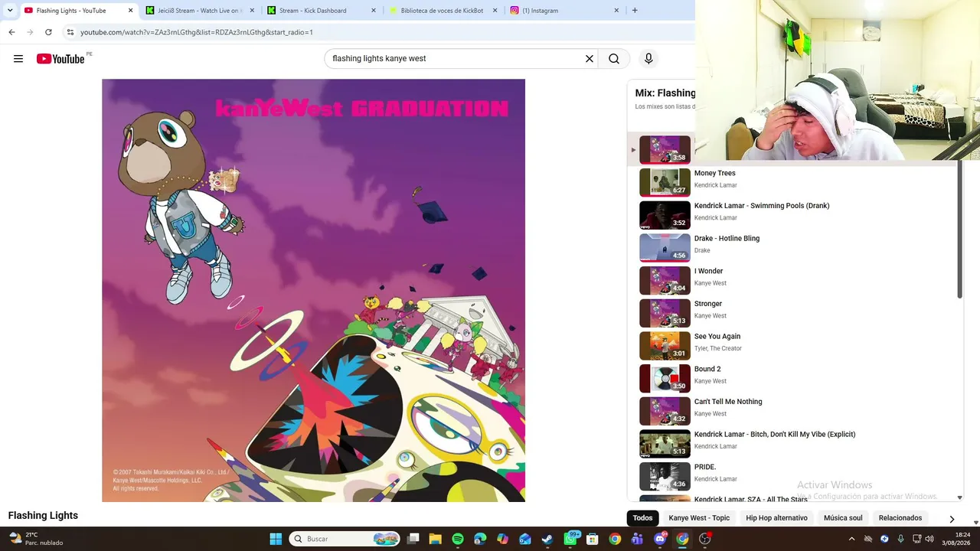Pause the Flashing Lights video player
Screen dimensions: 980x551
313,290
